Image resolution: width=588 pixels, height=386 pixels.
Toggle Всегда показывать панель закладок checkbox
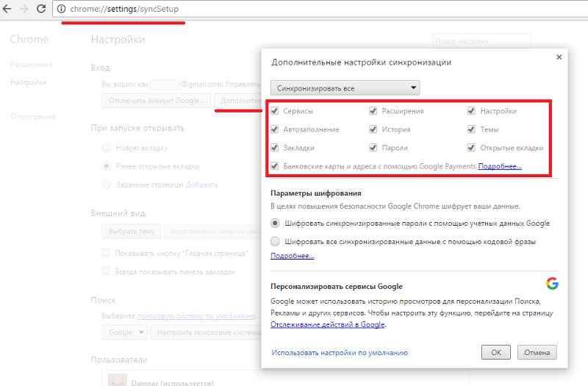[x=106, y=271]
